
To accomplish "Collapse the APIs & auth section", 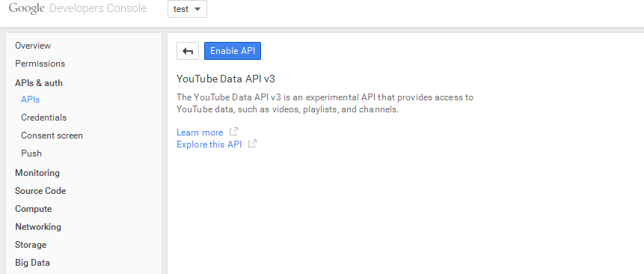I will [39, 83].
